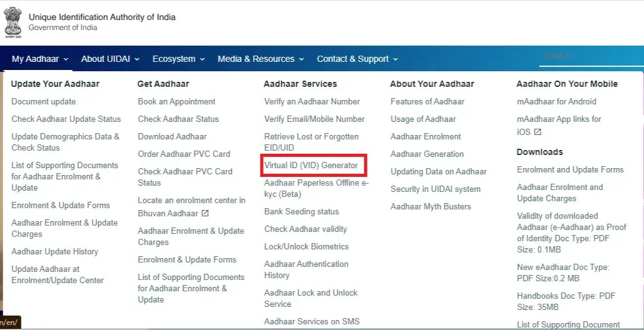Open the Download Aadhaar link
This screenshot has height=330, width=644.
coord(172,136)
